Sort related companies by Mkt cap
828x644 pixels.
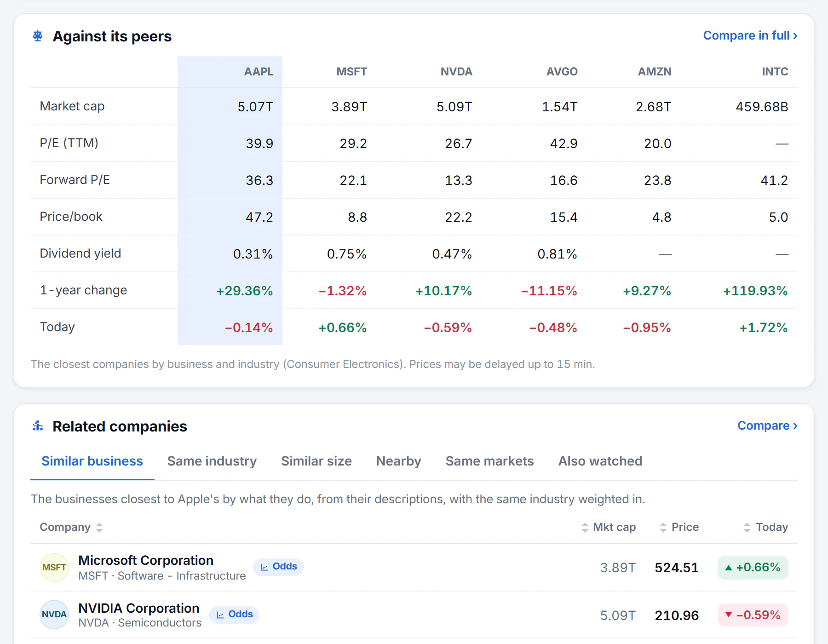pos(608,527)
